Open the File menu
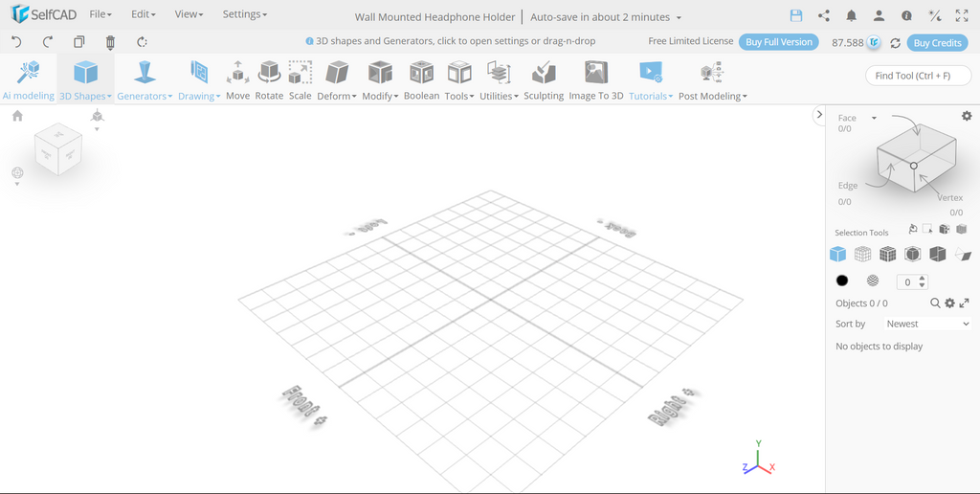Viewport: 980px width, 494px height. point(100,13)
